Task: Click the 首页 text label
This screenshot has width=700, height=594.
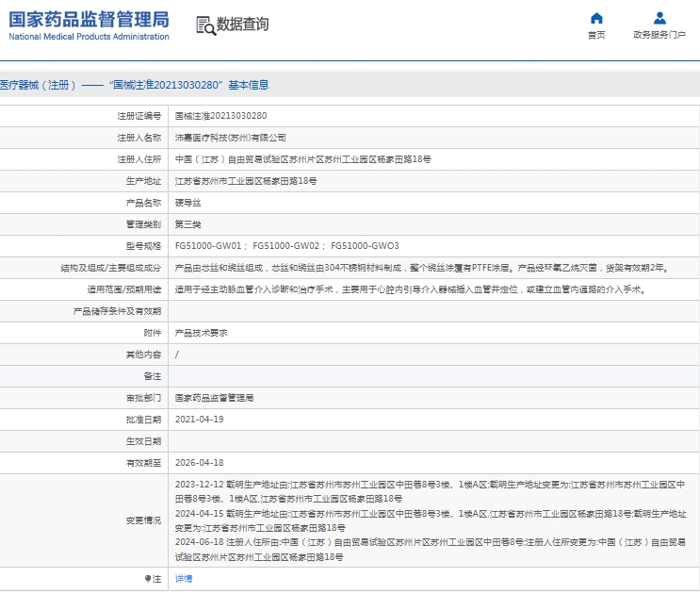Action: [x=596, y=35]
